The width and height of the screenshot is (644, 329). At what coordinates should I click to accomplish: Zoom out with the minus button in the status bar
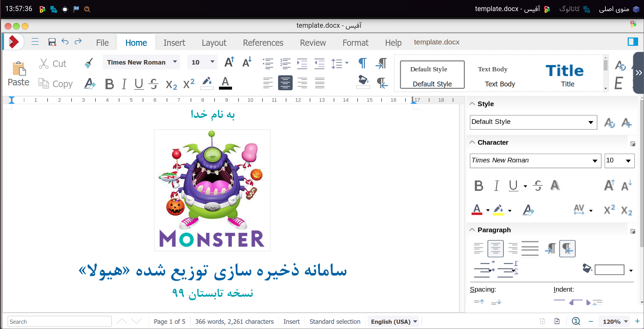591,321
